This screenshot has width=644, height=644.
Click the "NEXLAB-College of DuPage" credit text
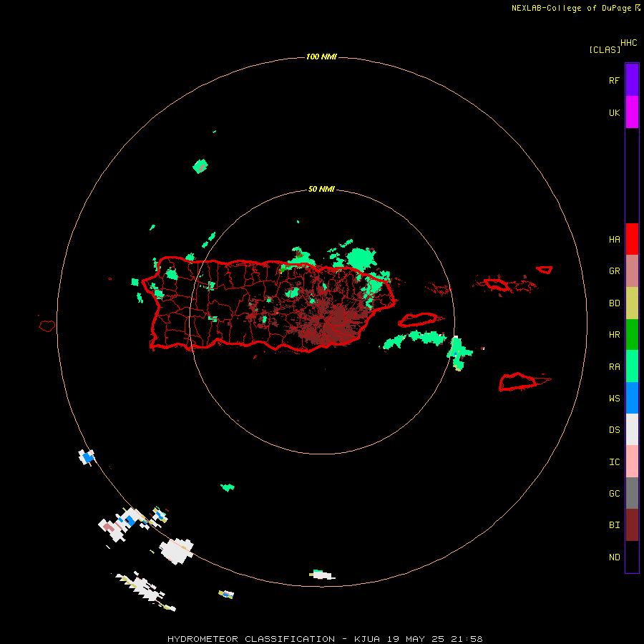pyautogui.click(x=571, y=8)
